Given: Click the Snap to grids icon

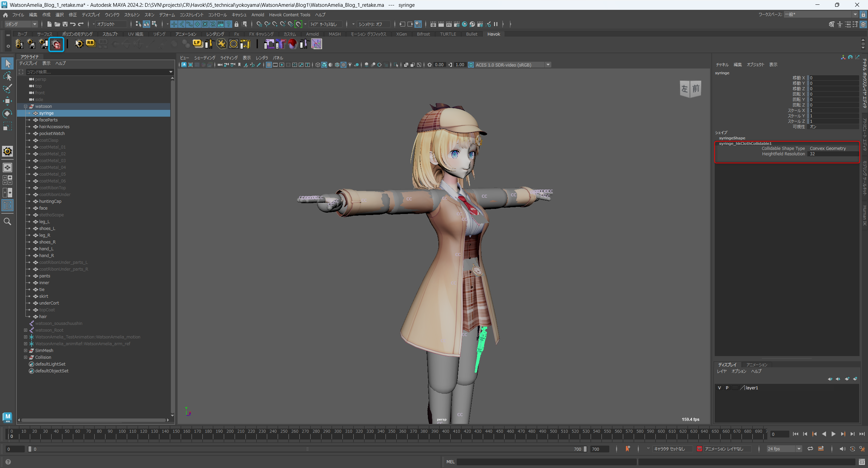Looking at the screenshot, I should (x=259, y=24).
